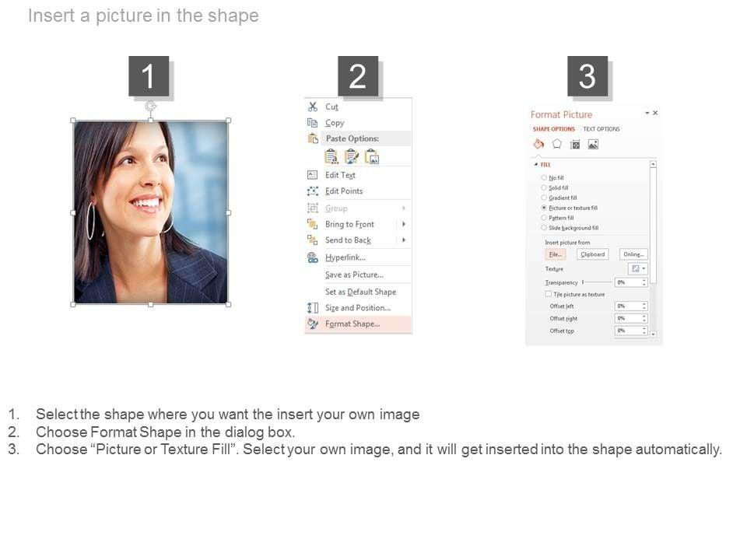
Task: Click the Transparency slider
Action: [597, 282]
